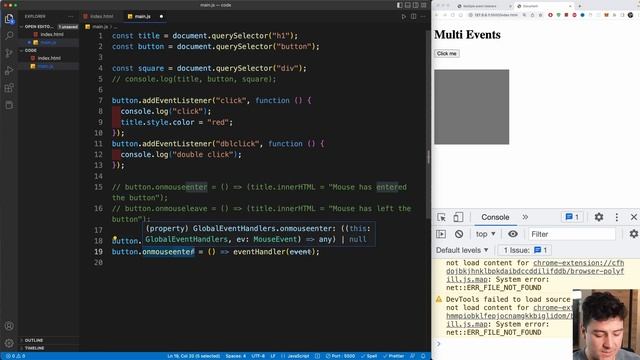Toggle the secondary sidebar layout icon
Viewport: 640px width, 360px height.
point(416,5)
